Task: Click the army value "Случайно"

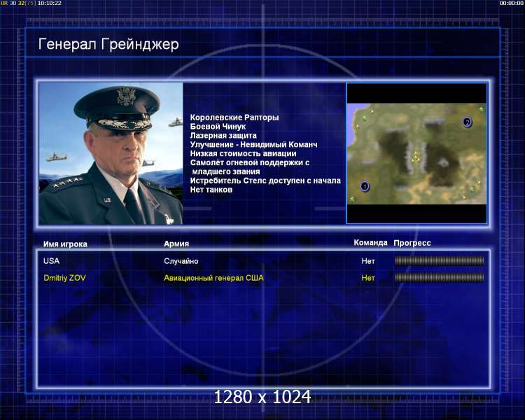Action: 181,261
